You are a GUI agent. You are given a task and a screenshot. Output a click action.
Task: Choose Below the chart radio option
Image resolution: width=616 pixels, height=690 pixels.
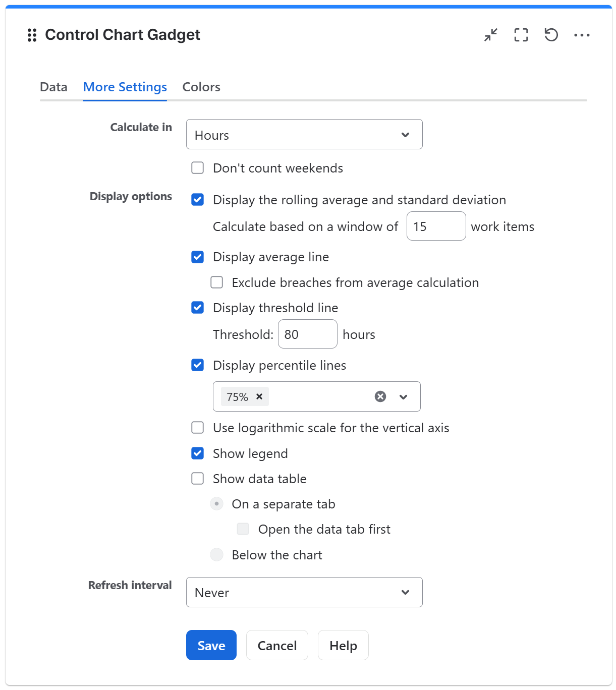pos(217,555)
